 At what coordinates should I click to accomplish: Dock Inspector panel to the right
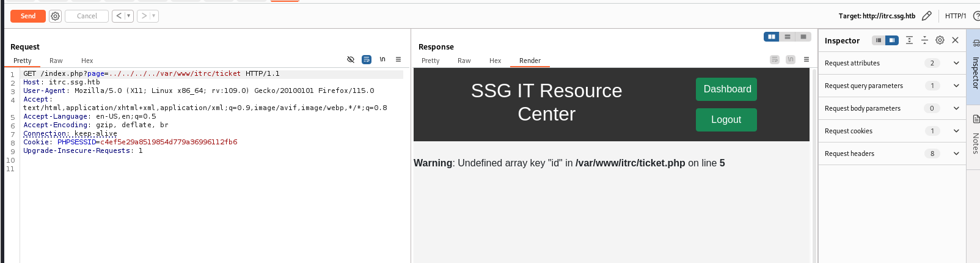tap(892, 40)
